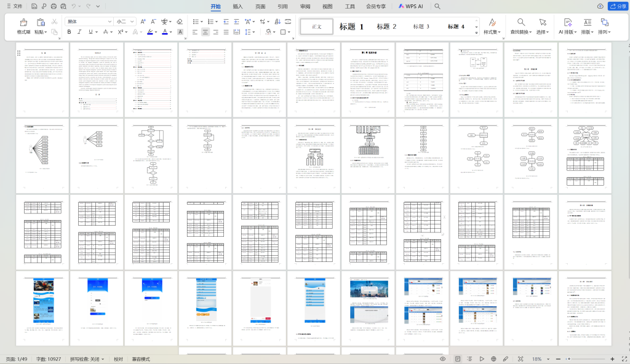Open the zoom percentage dropdown at 18%
630x364 pixels.
pyautogui.click(x=548, y=359)
